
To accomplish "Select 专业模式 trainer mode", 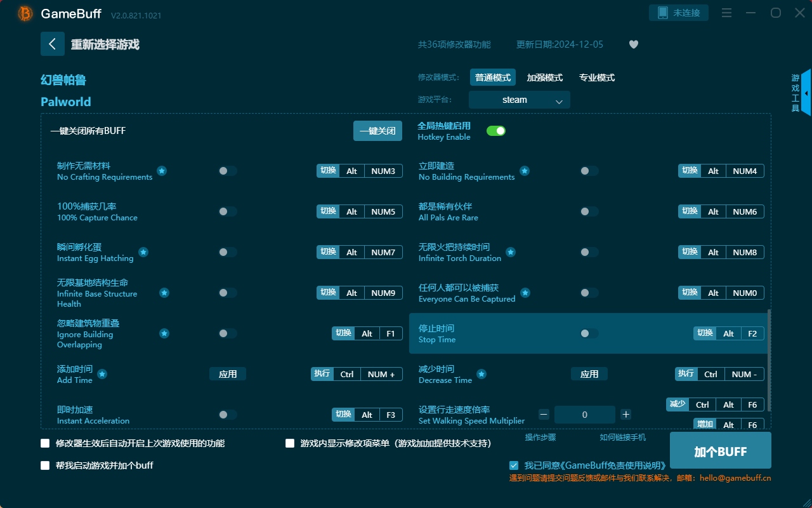I will click(596, 77).
